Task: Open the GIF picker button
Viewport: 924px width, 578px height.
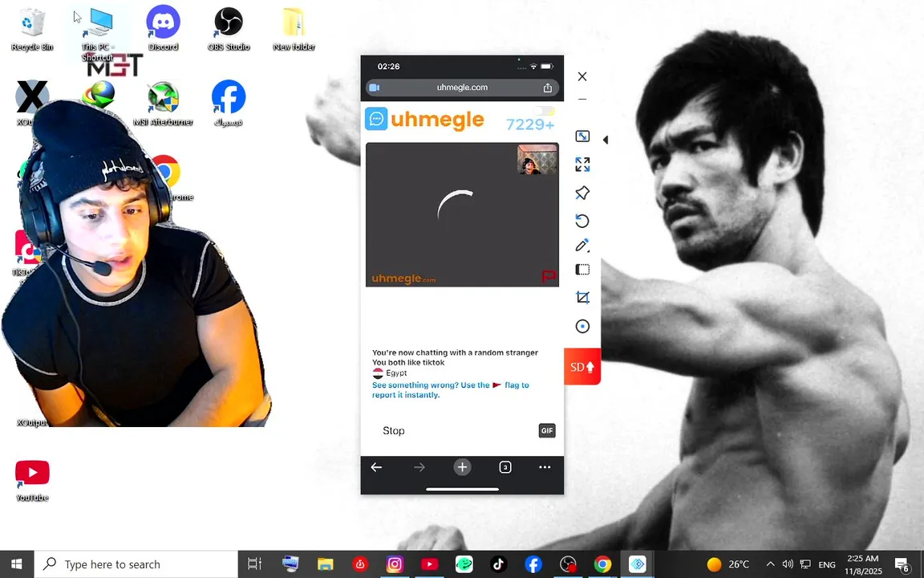Action: click(547, 430)
